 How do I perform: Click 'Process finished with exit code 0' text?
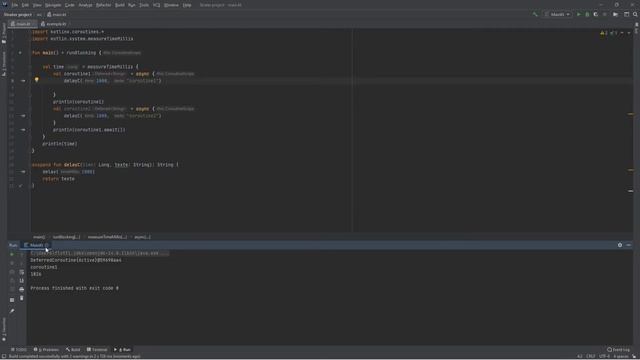tap(74, 288)
